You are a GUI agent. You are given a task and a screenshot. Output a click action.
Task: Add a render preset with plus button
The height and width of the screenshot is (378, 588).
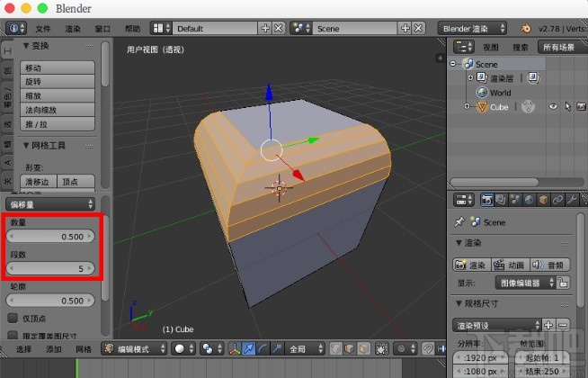pyautogui.click(x=548, y=325)
